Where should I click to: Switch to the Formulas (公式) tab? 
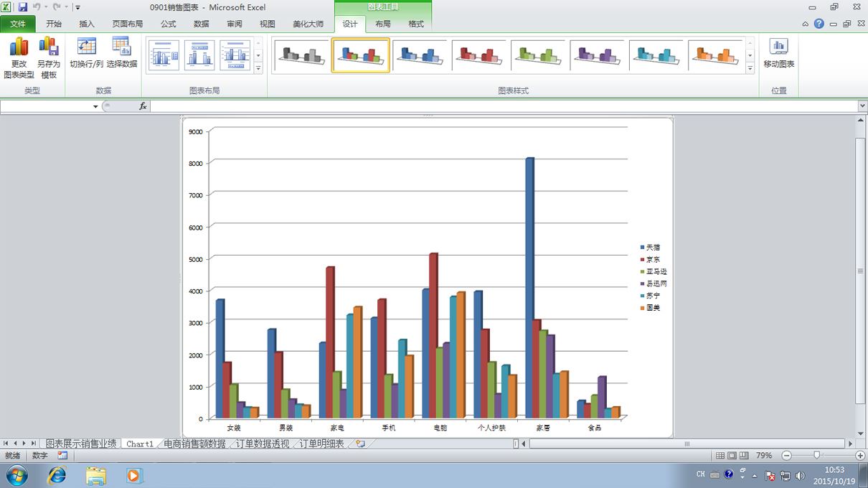169,24
